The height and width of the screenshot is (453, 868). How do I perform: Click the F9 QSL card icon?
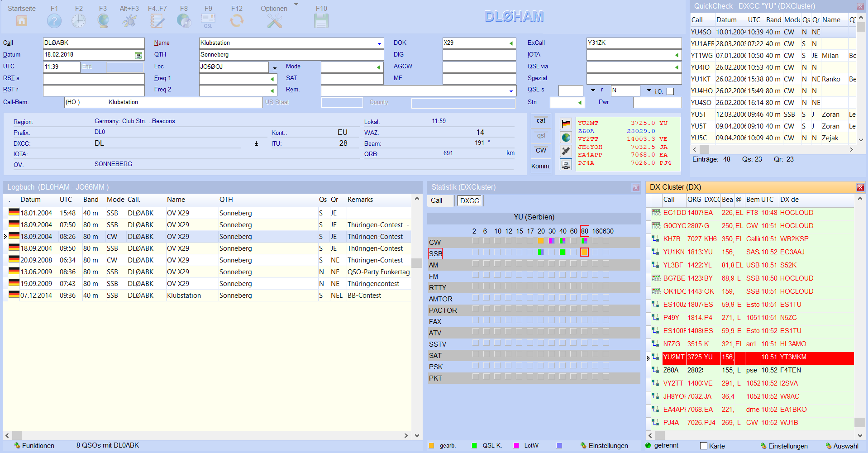coord(208,21)
